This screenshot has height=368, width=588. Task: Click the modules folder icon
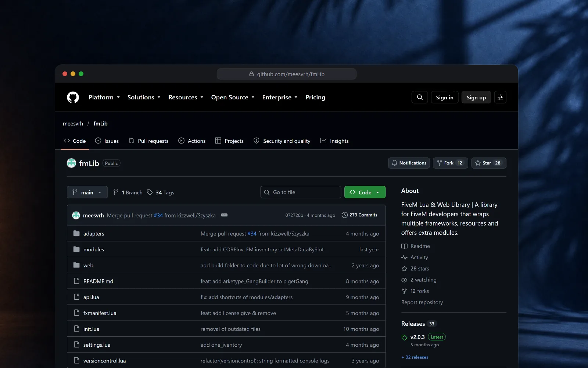76,249
